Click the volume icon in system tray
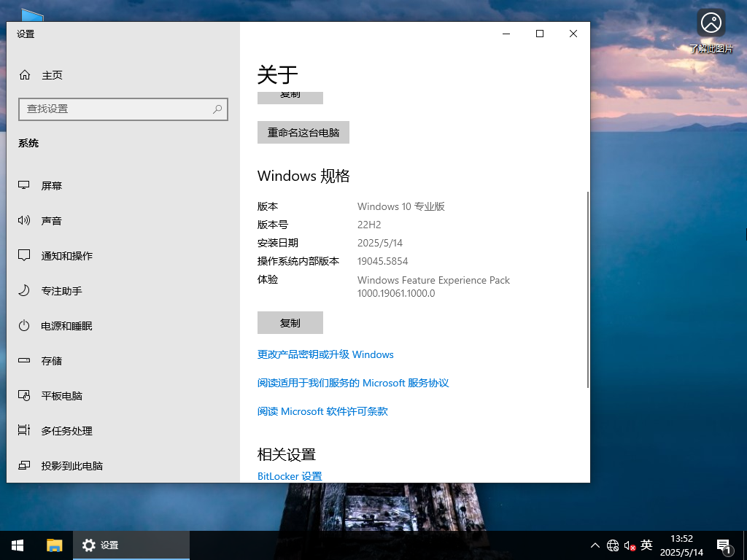The height and width of the screenshot is (560, 747). click(x=629, y=545)
